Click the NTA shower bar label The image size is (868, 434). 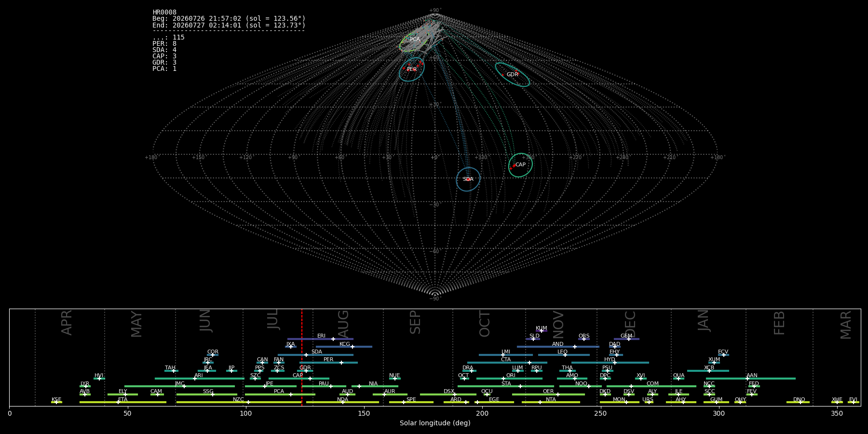pyautogui.click(x=551, y=400)
